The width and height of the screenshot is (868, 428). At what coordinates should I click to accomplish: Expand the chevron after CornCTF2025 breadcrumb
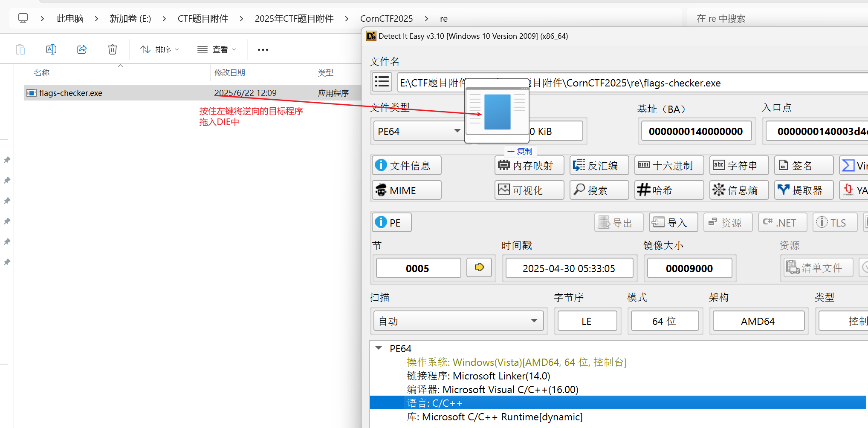[426, 18]
